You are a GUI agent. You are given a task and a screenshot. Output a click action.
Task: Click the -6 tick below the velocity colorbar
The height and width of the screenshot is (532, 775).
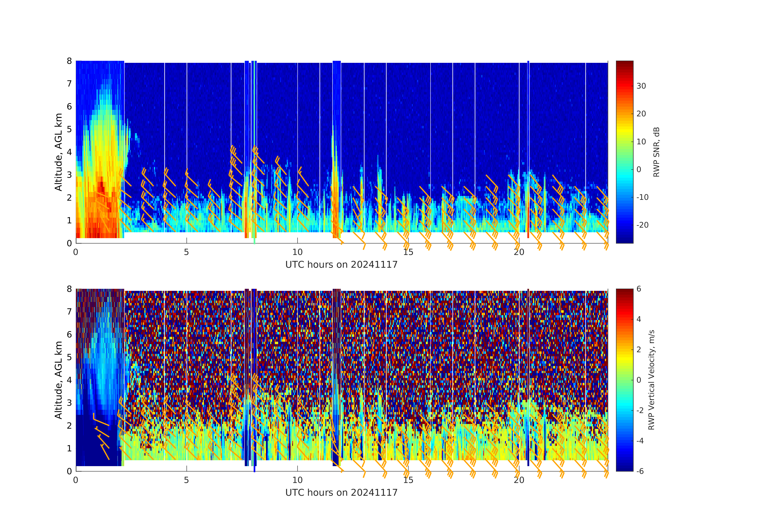tap(640, 471)
